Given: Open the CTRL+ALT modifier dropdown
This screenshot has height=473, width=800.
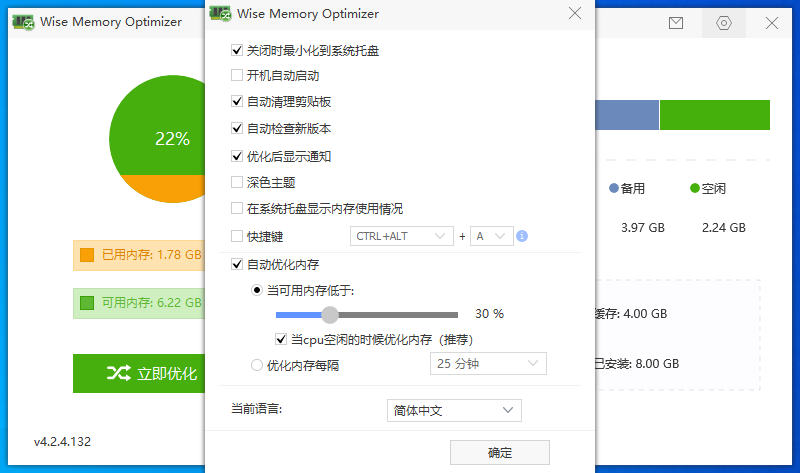Looking at the screenshot, I should click(402, 236).
